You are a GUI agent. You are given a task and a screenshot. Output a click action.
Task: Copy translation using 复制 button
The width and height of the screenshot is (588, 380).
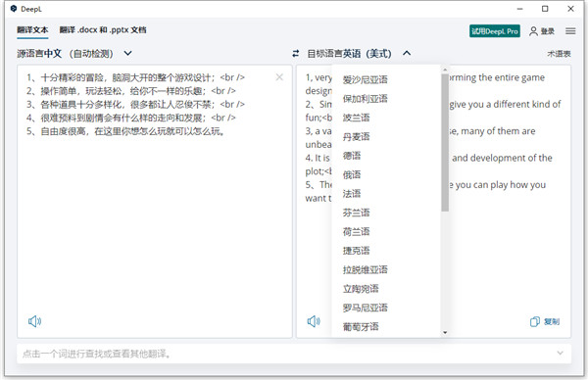click(545, 321)
